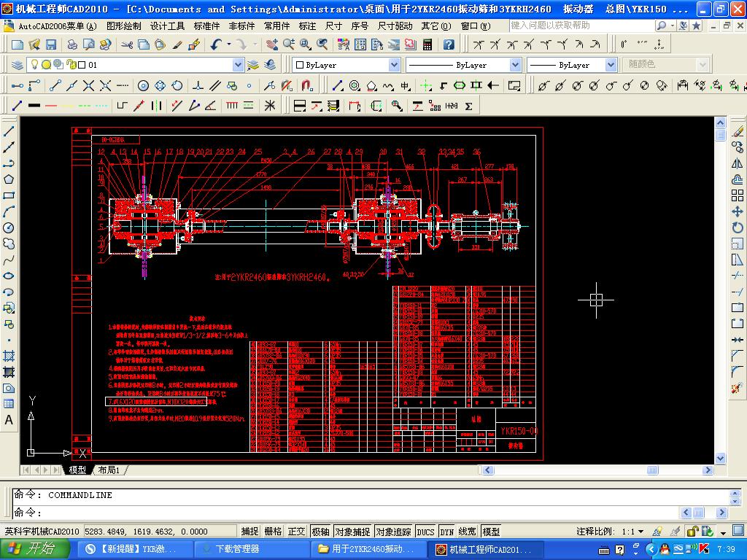Open the layer dropdown showing 01
Screen dimensions: 747x560
pyautogui.click(x=238, y=65)
